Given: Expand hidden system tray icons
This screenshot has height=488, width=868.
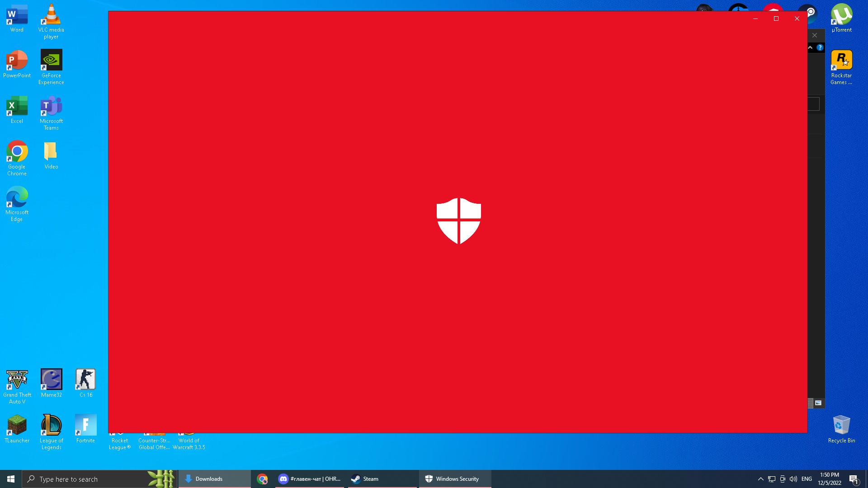Looking at the screenshot, I should [x=760, y=479].
